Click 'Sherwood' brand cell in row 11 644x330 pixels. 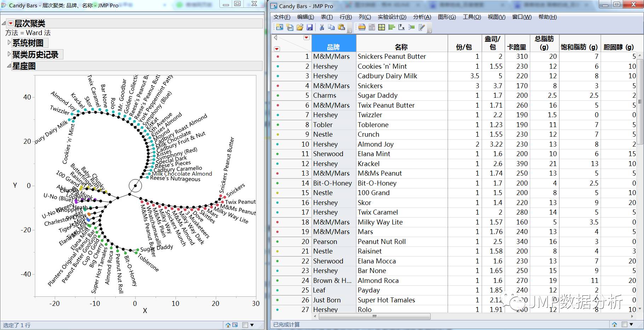tap(334, 154)
